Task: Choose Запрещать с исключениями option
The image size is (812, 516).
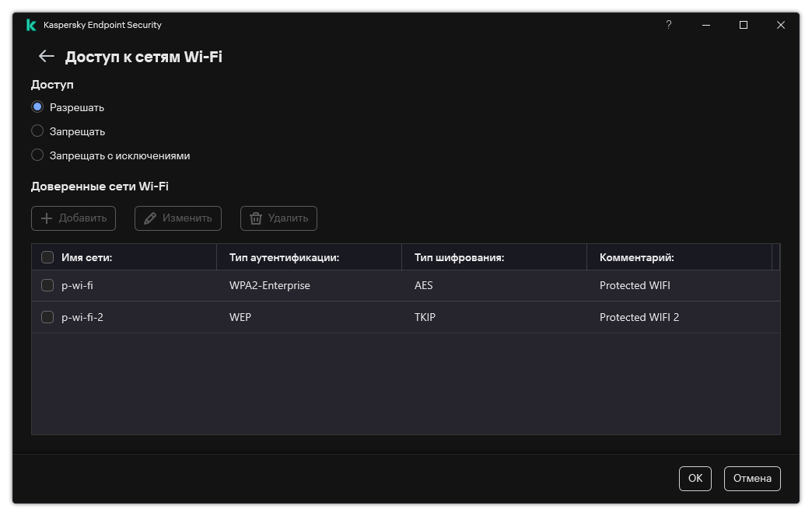Action: point(37,155)
